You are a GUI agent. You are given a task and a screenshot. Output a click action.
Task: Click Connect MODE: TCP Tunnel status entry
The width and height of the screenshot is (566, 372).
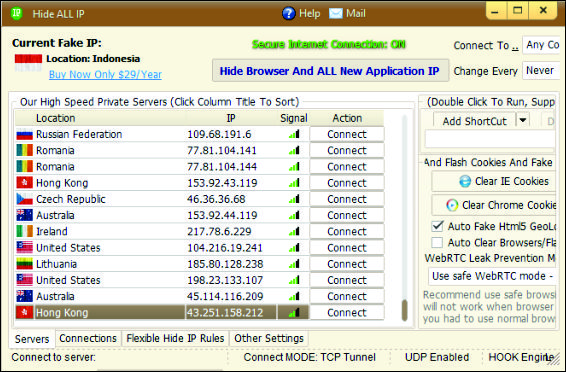[309, 357]
